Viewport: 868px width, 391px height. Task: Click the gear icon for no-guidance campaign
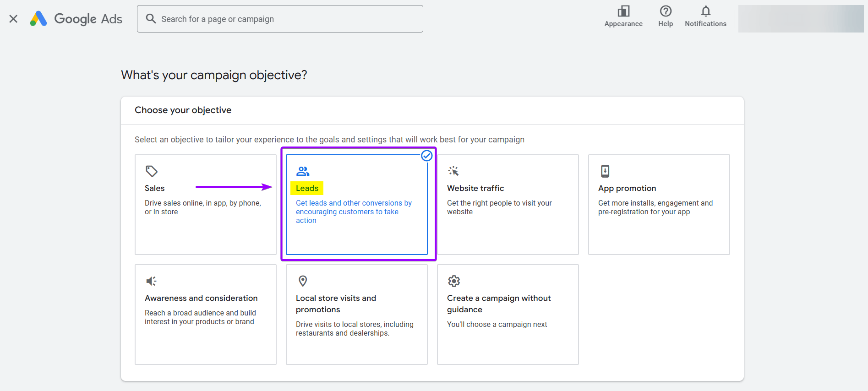pyautogui.click(x=454, y=281)
